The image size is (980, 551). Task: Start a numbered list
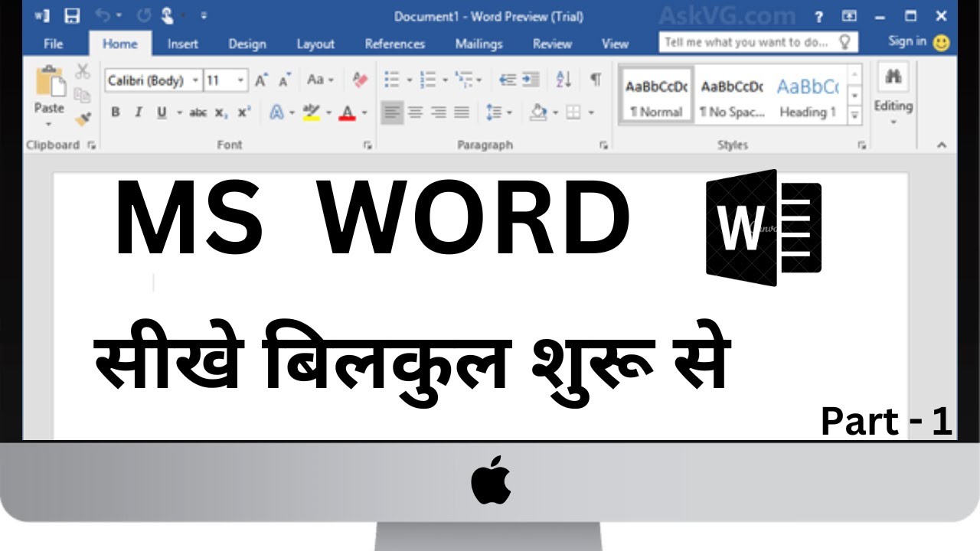click(x=428, y=80)
